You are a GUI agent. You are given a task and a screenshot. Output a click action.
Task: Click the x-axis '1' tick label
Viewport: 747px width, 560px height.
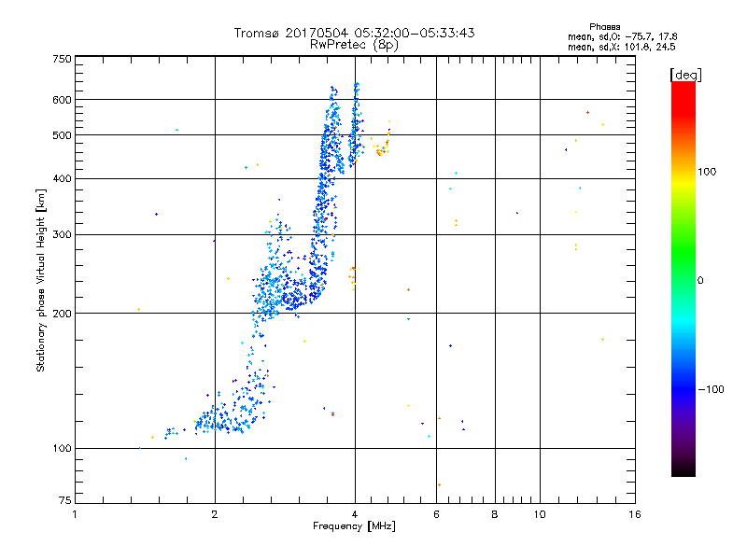pyautogui.click(x=75, y=514)
